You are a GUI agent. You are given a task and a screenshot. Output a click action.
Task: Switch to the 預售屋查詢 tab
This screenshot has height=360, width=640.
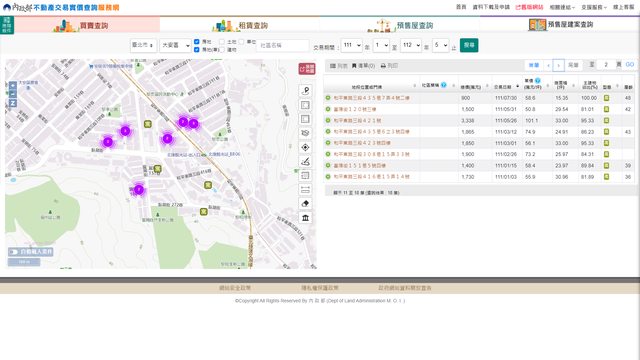point(400,25)
